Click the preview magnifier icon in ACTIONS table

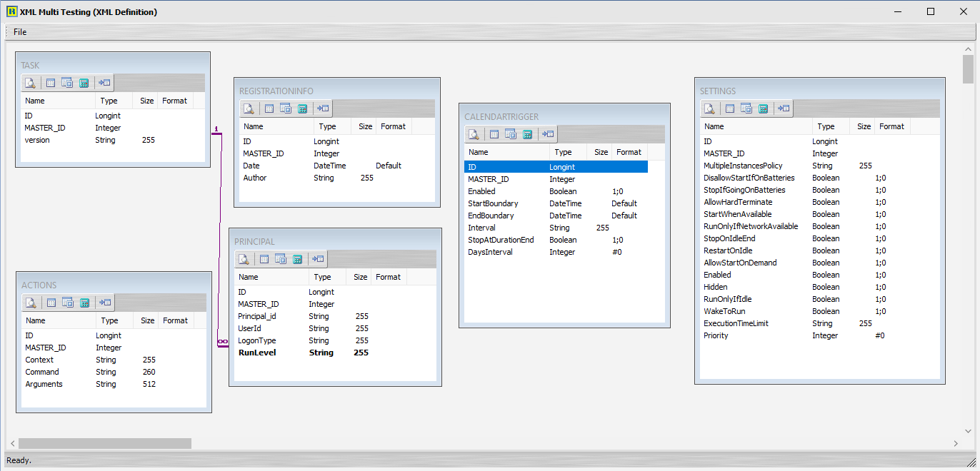(x=31, y=303)
